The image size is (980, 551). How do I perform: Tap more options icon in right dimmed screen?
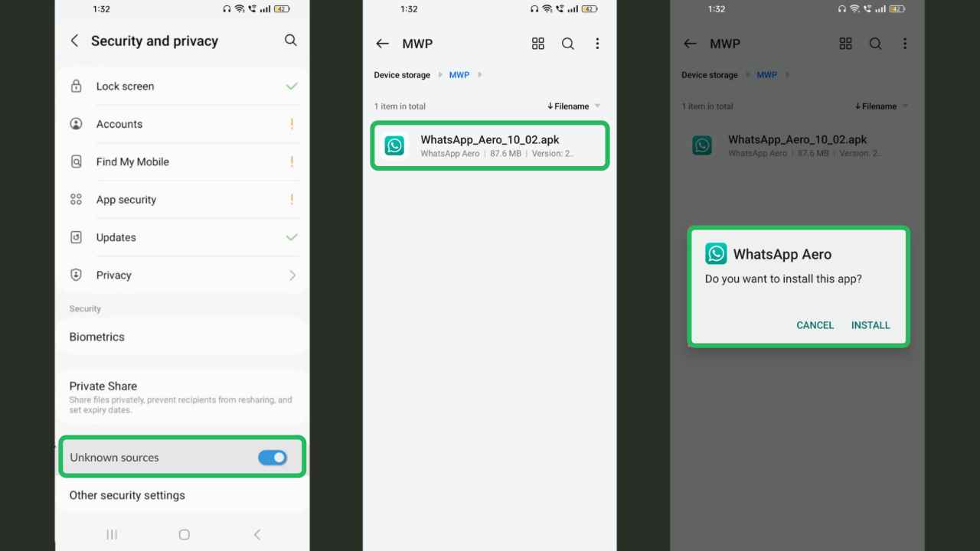(905, 44)
